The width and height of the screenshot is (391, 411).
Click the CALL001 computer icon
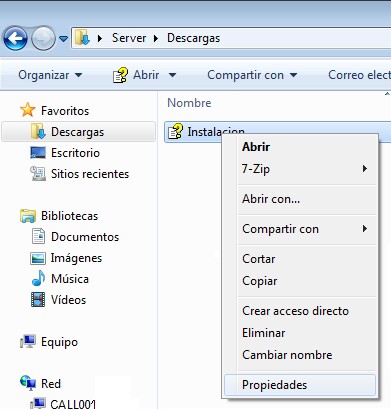[x=38, y=404]
